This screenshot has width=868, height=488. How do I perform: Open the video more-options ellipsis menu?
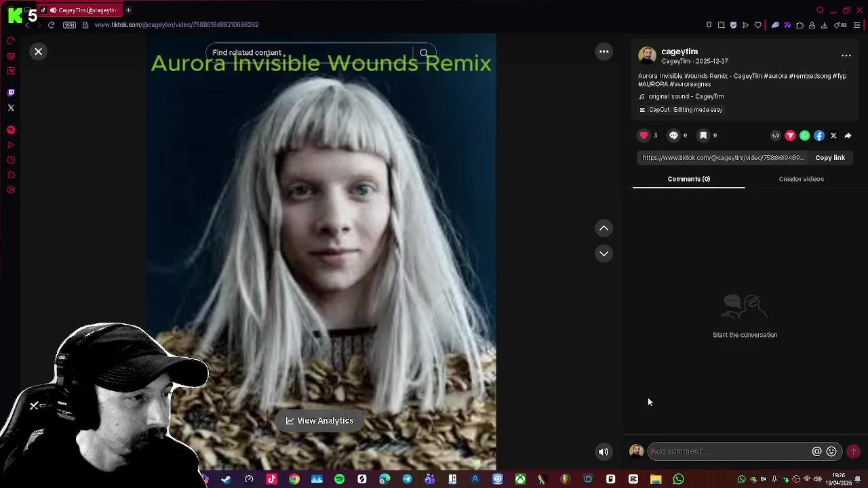(x=604, y=52)
